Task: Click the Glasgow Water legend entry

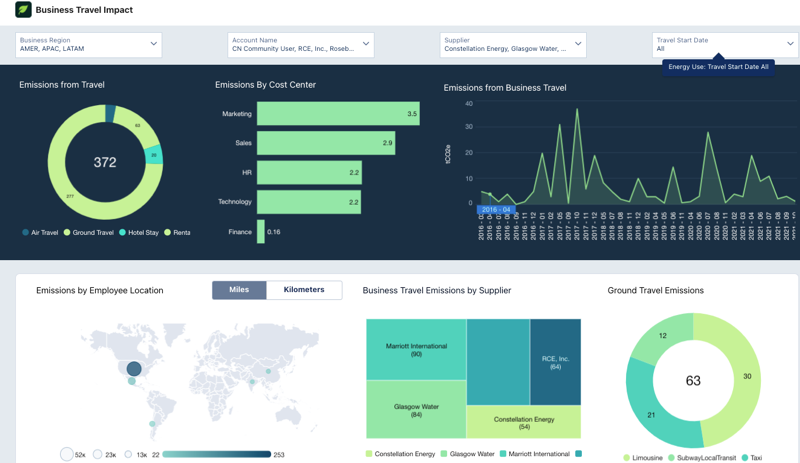Action: point(467,454)
